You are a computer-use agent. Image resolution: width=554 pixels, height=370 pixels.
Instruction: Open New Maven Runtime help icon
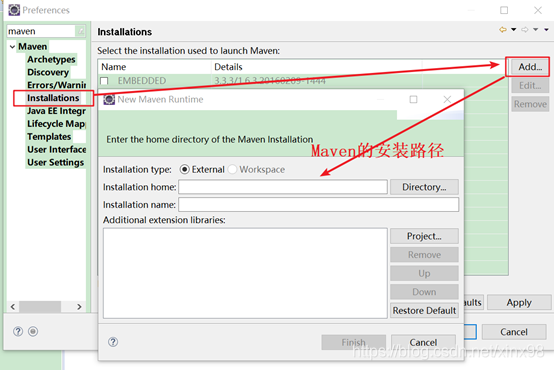pyautogui.click(x=113, y=342)
